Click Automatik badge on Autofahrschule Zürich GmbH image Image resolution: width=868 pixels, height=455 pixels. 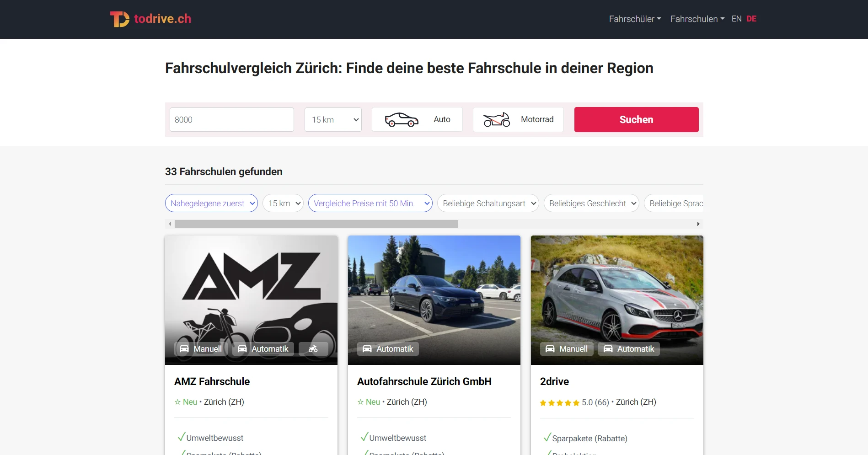tap(388, 349)
